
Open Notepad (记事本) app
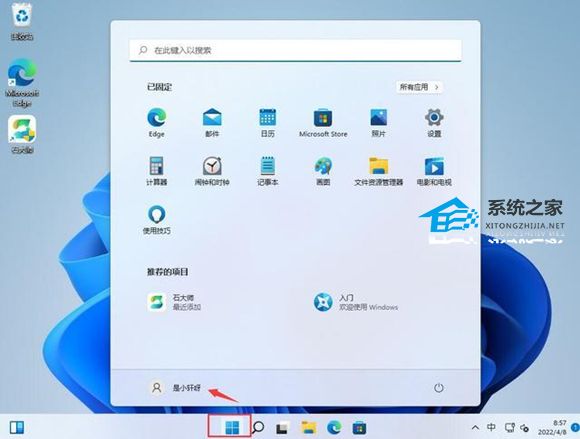point(267,171)
